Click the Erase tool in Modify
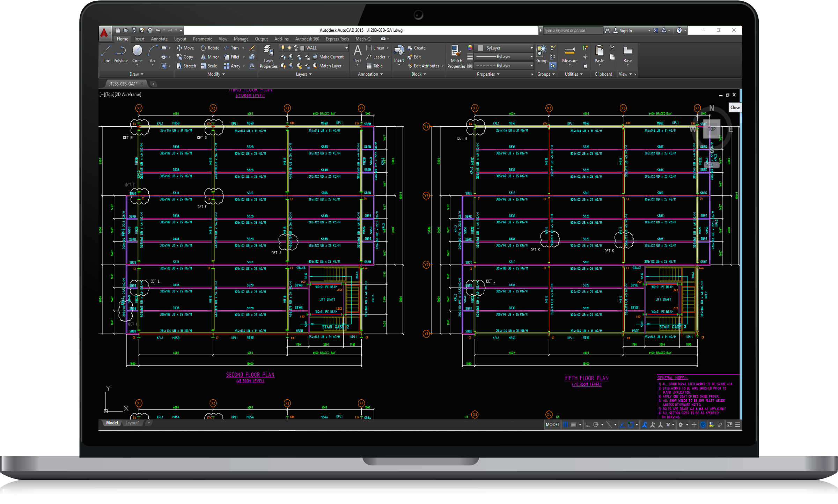Image resolution: width=838 pixels, height=504 pixels. pyautogui.click(x=252, y=48)
